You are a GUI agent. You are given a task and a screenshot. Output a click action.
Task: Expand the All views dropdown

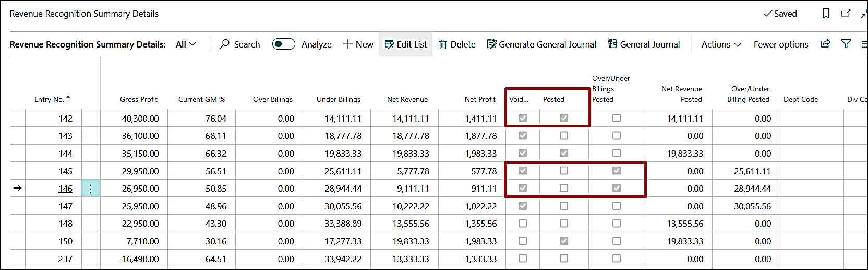click(x=186, y=44)
